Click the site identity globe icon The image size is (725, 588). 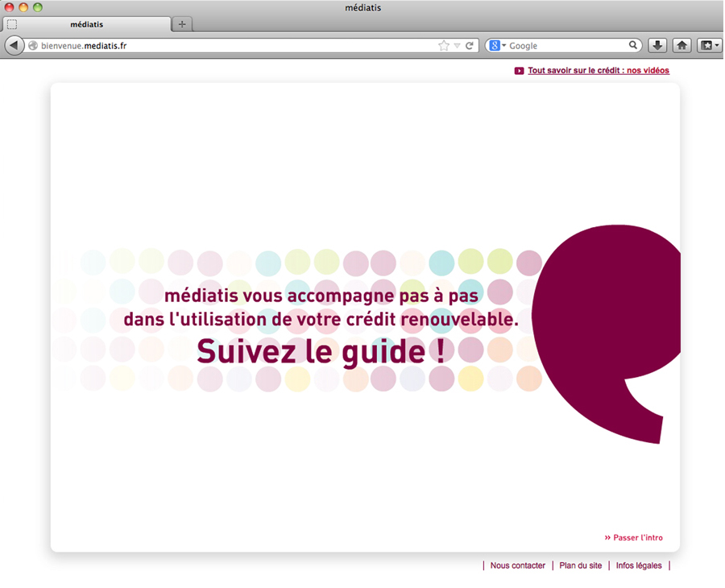point(33,46)
